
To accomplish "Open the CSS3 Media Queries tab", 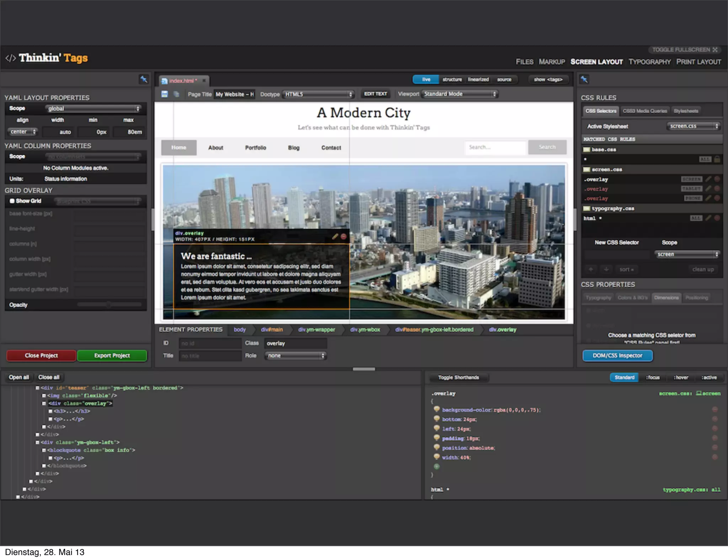I will coord(645,111).
